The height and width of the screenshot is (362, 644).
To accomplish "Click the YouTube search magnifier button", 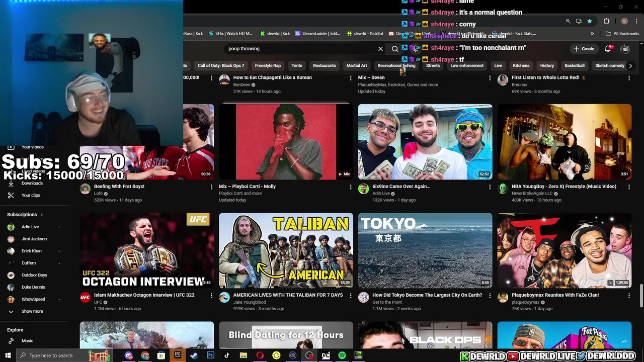I will pyautogui.click(x=395, y=49).
